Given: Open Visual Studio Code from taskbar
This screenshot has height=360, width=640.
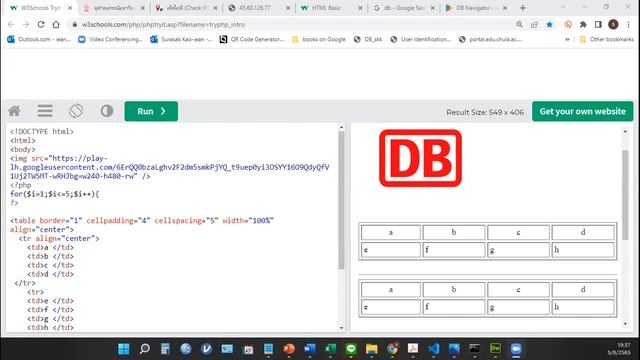Looking at the screenshot, I should pos(433,349).
